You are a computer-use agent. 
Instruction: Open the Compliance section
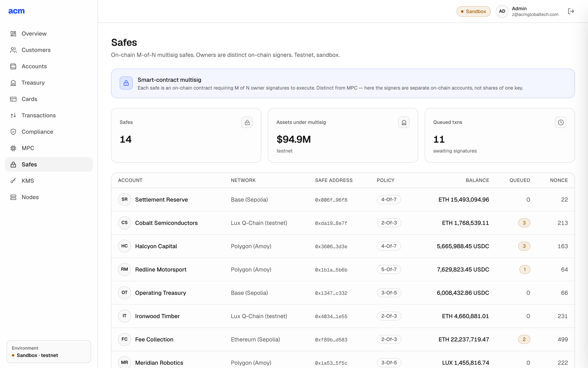click(x=49, y=132)
